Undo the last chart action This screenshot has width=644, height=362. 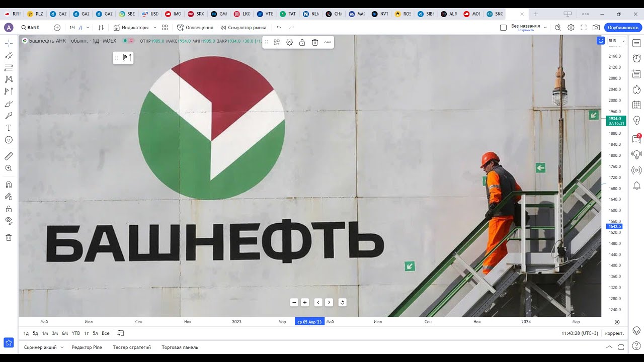click(x=279, y=28)
